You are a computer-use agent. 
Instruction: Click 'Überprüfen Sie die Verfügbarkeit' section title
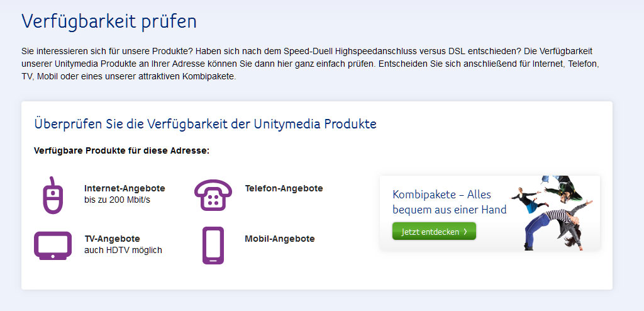coord(206,124)
